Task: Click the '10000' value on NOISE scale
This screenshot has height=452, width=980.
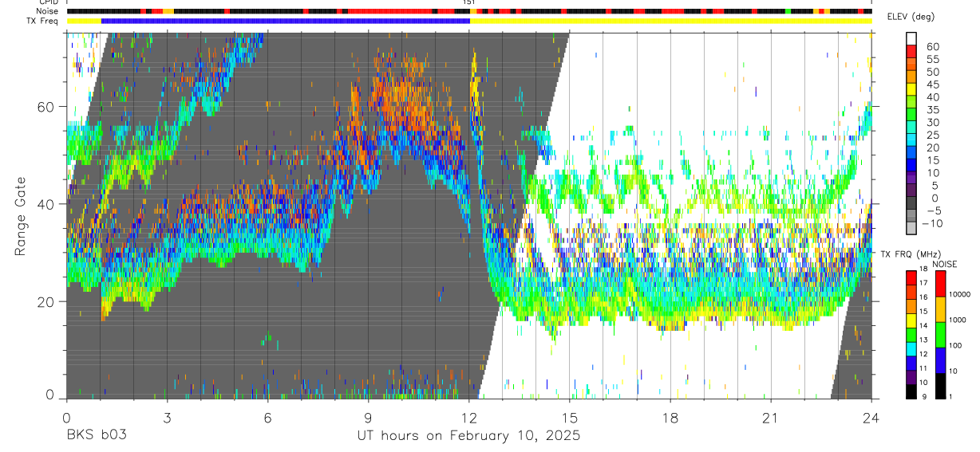Action: [958, 294]
